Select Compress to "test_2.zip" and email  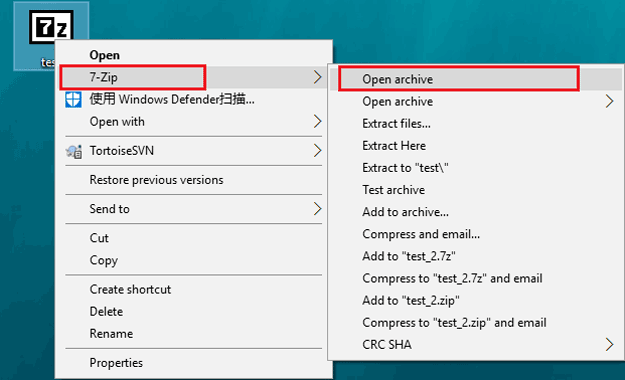(454, 323)
